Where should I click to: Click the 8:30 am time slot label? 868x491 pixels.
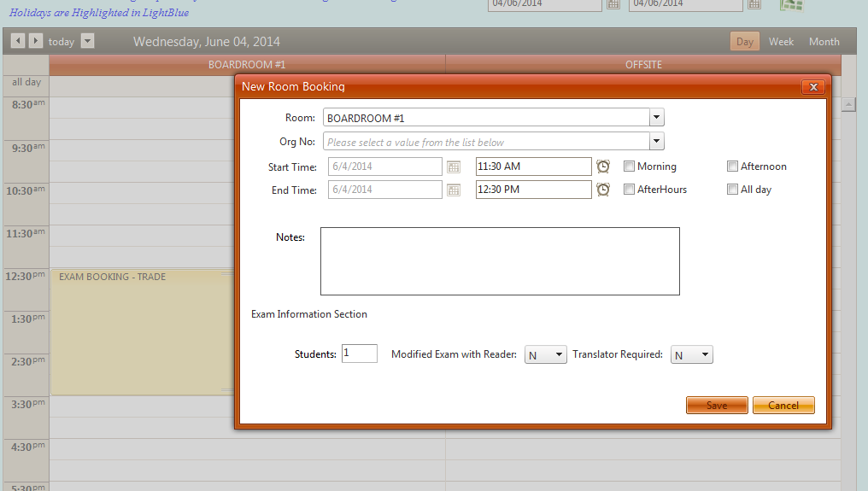click(28, 105)
